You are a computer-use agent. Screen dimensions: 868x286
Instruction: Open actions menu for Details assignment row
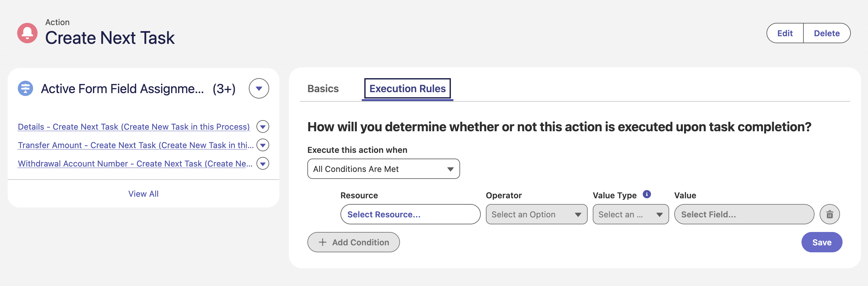coord(262,127)
